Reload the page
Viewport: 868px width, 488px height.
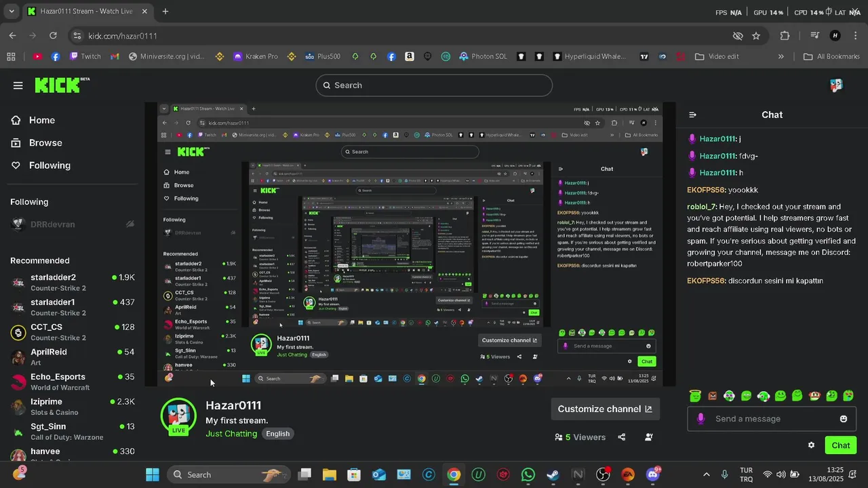(x=54, y=36)
